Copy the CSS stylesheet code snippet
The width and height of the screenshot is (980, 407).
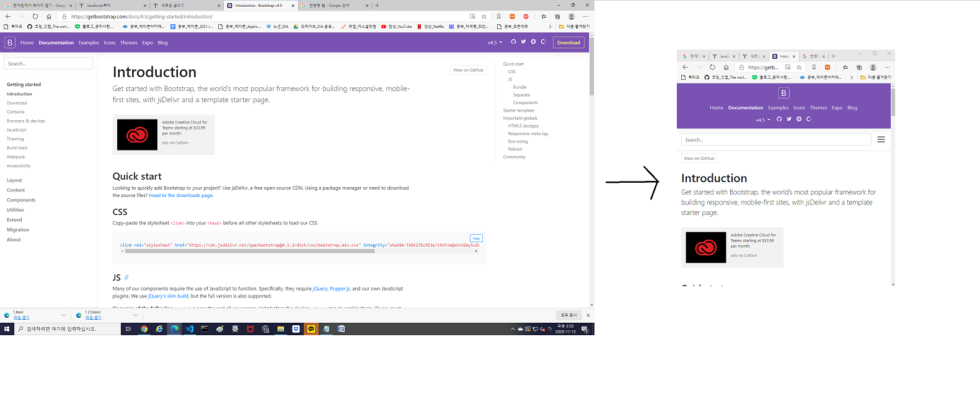tap(476, 238)
